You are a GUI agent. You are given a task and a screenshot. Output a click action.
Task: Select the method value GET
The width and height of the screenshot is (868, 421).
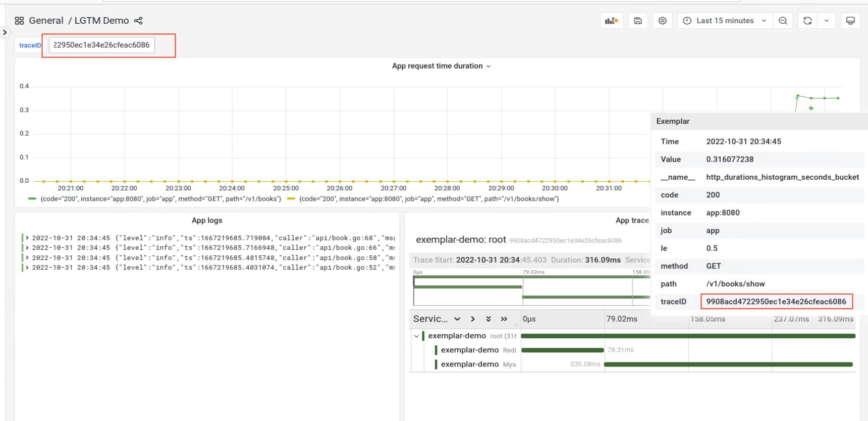(714, 266)
